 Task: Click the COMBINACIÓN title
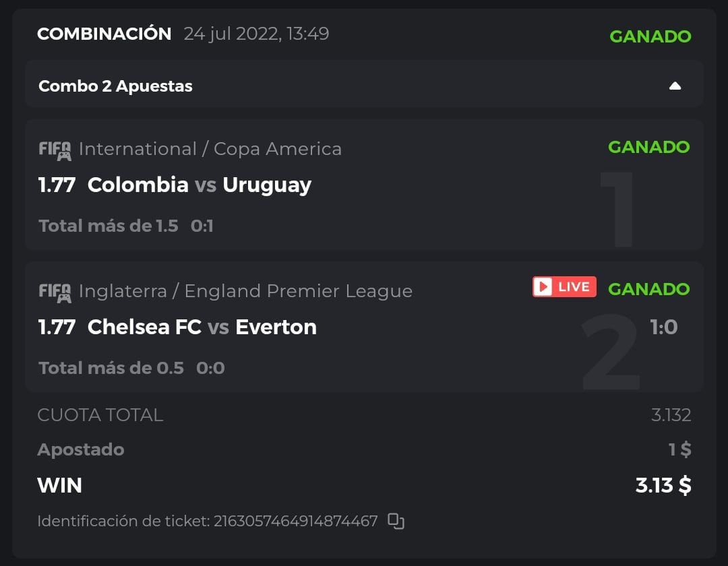[x=104, y=34]
